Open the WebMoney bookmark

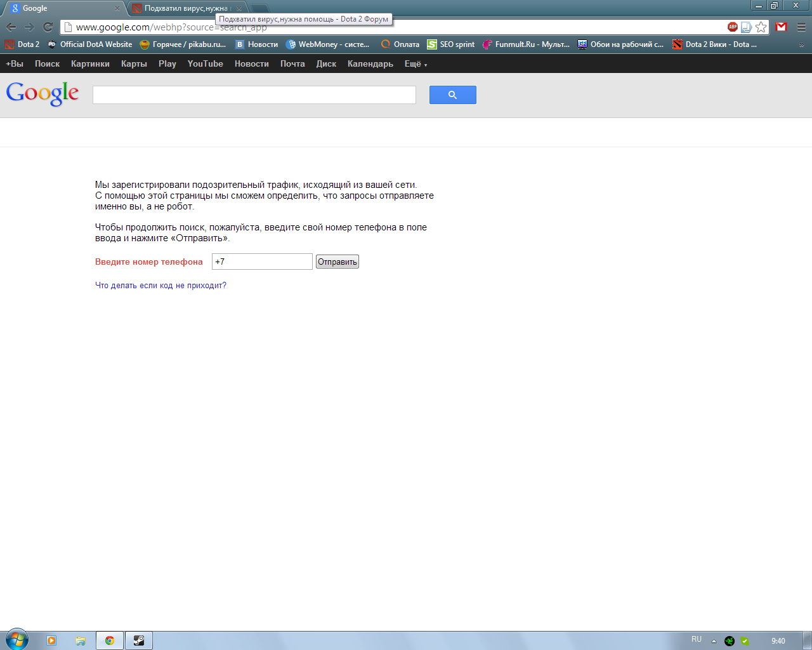point(327,44)
